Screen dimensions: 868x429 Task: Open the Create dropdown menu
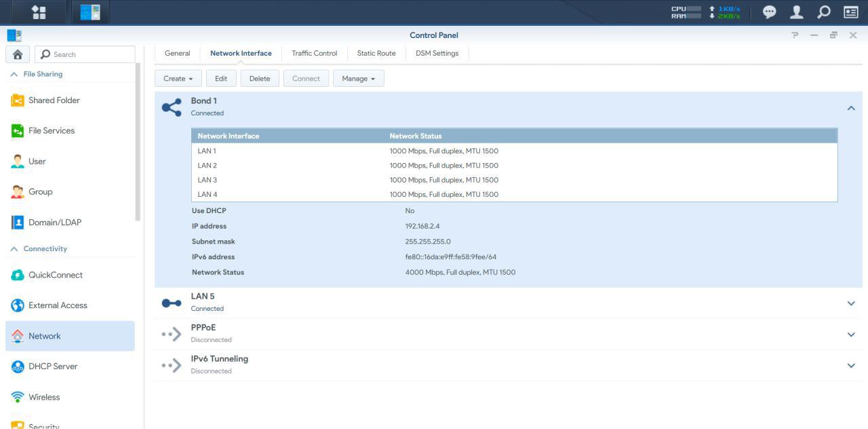[178, 79]
